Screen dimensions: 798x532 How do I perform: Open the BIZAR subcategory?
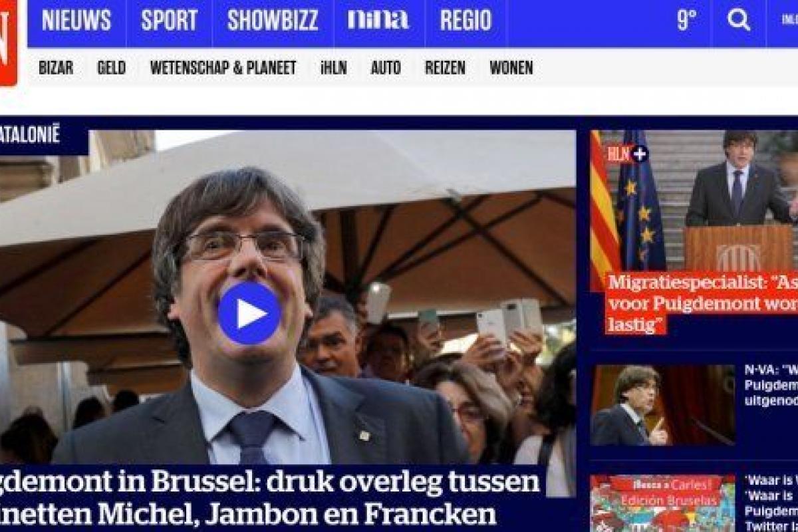56,67
